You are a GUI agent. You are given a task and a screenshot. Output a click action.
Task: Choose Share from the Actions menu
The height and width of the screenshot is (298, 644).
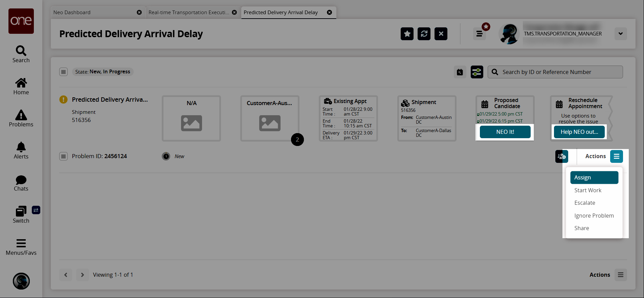[594, 228]
